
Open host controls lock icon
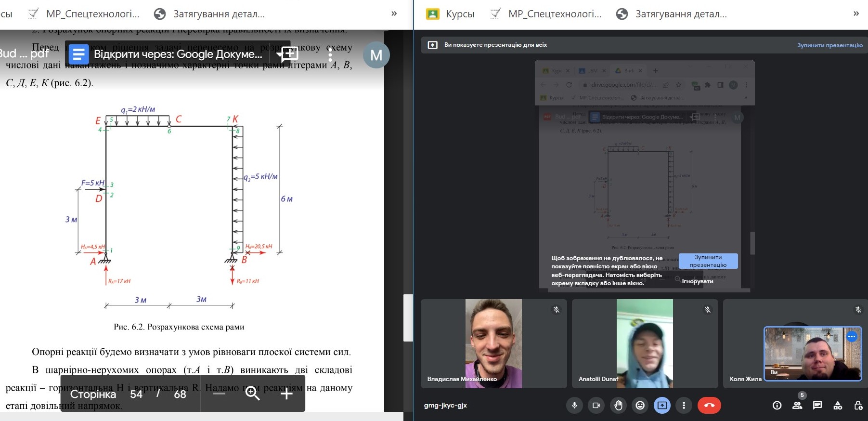858,406
